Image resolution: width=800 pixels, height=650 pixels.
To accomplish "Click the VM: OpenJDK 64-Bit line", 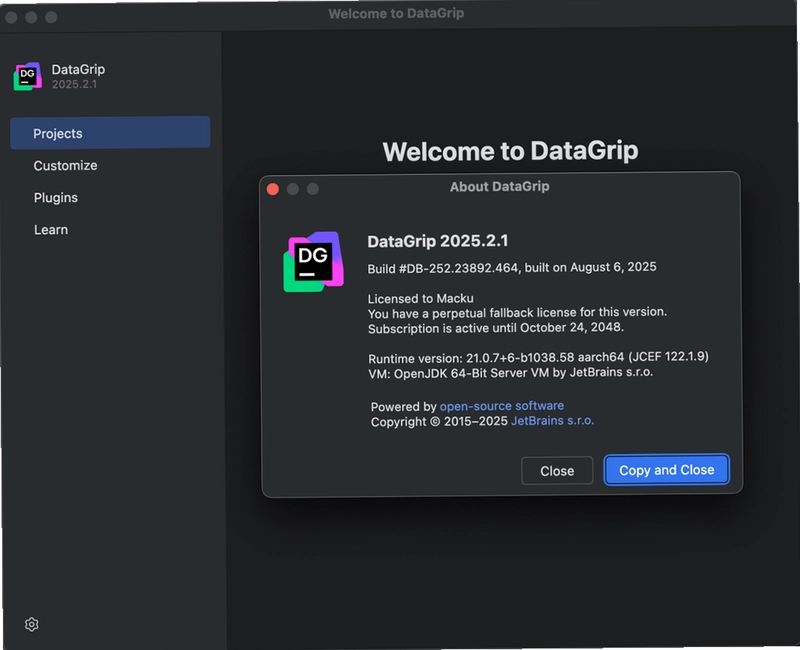I will [x=510, y=372].
